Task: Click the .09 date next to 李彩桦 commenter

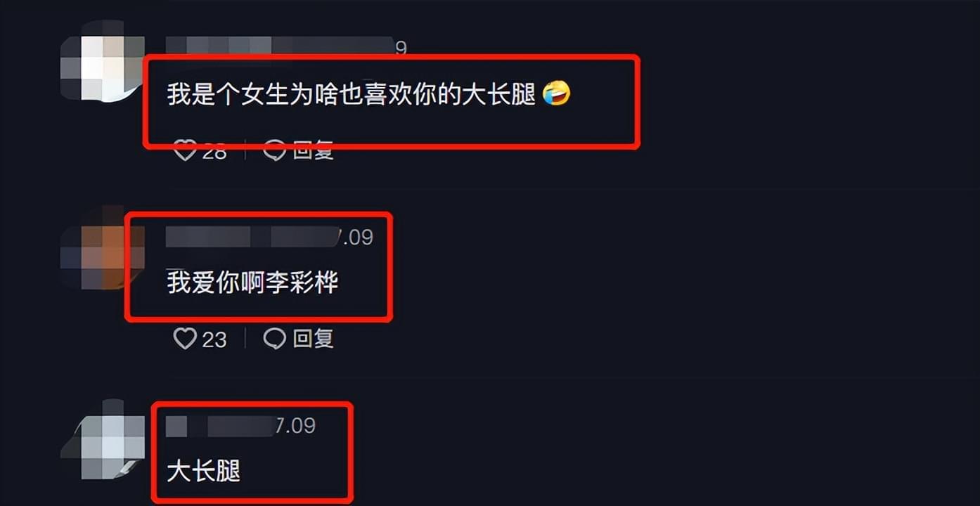Action: (x=356, y=238)
